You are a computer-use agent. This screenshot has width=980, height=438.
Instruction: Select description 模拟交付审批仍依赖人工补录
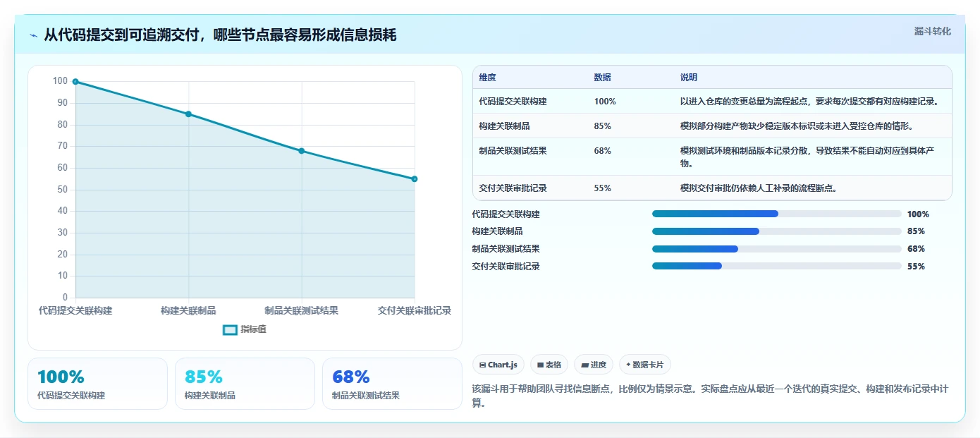pyautogui.click(x=759, y=188)
